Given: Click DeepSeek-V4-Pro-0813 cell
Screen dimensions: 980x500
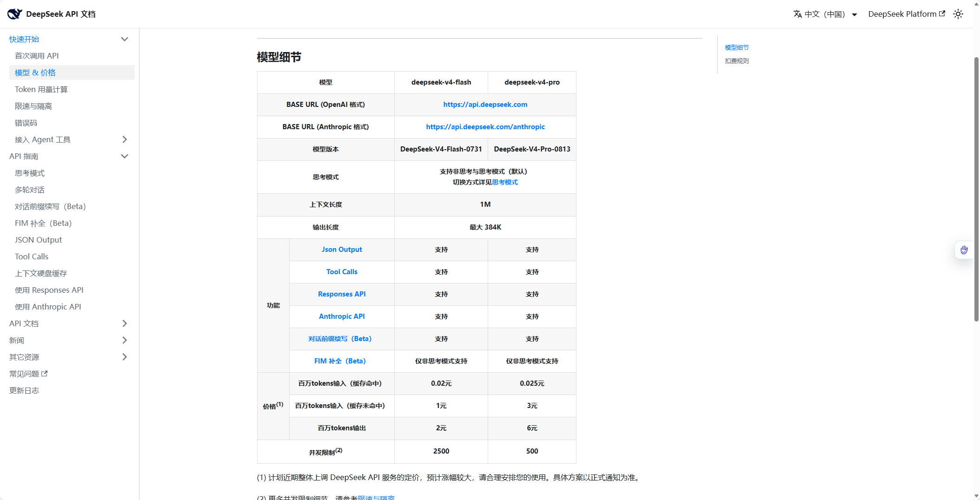Looking at the screenshot, I should point(532,149).
